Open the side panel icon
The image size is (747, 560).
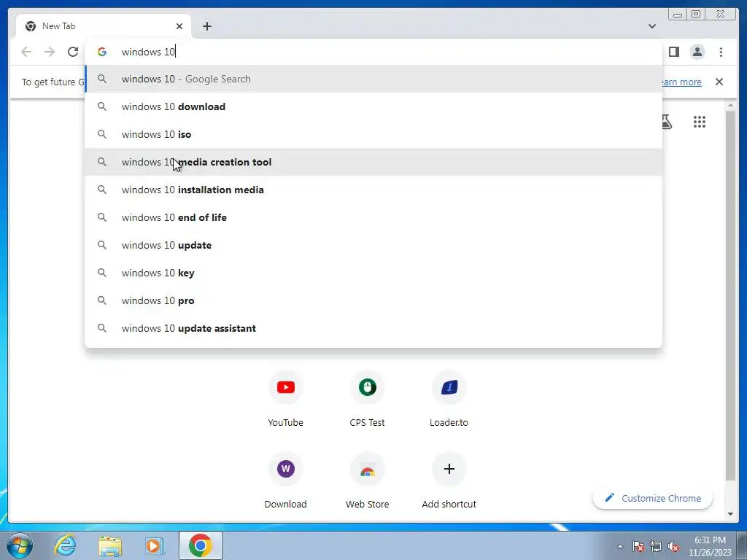tap(673, 52)
